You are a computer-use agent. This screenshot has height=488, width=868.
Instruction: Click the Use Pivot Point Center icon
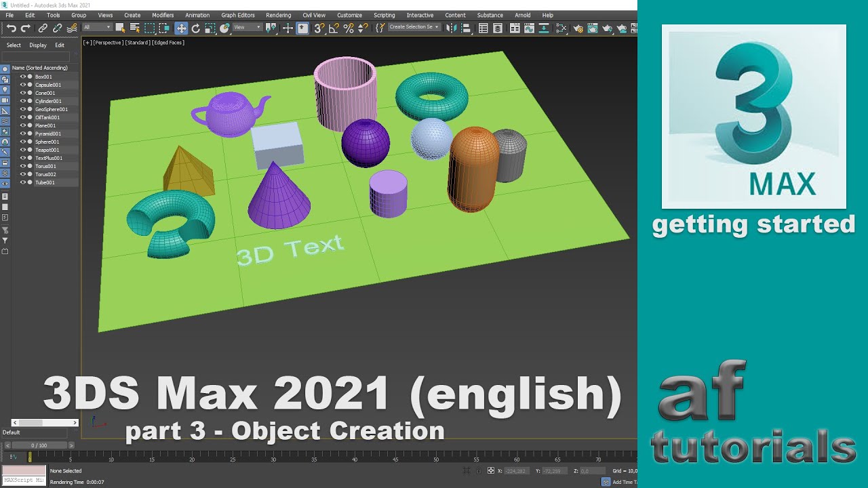pyautogui.click(x=270, y=28)
